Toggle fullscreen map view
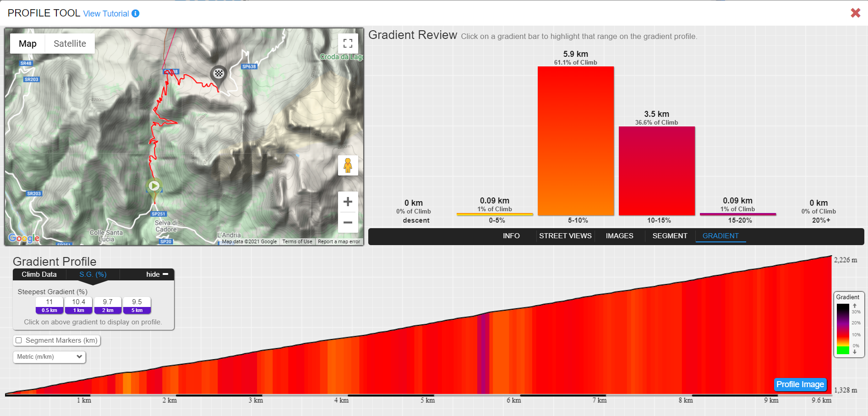Image resolution: width=868 pixels, height=416 pixels. click(x=348, y=44)
